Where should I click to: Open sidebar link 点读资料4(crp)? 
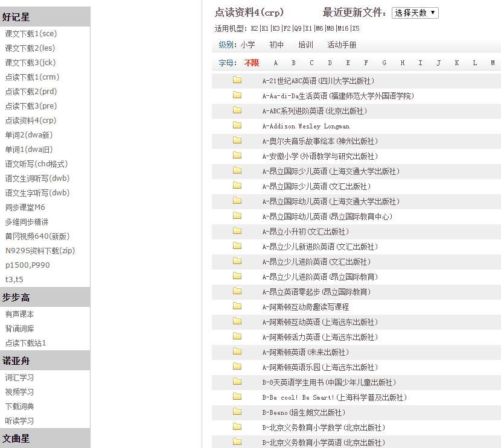[x=31, y=121]
